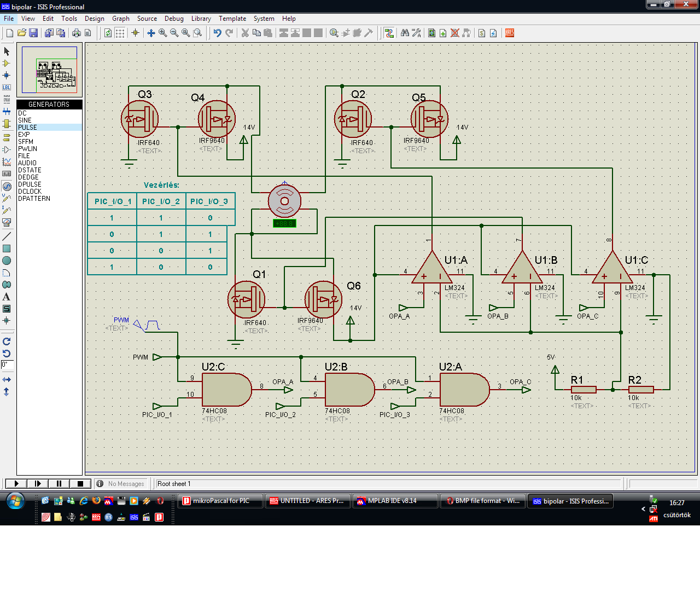This screenshot has width=700, height=596.
Task: Select the 2D circle drawing tool
Action: (7, 261)
